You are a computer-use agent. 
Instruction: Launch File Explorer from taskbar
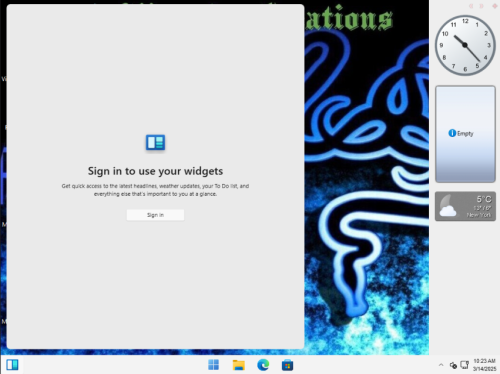[x=239, y=365]
